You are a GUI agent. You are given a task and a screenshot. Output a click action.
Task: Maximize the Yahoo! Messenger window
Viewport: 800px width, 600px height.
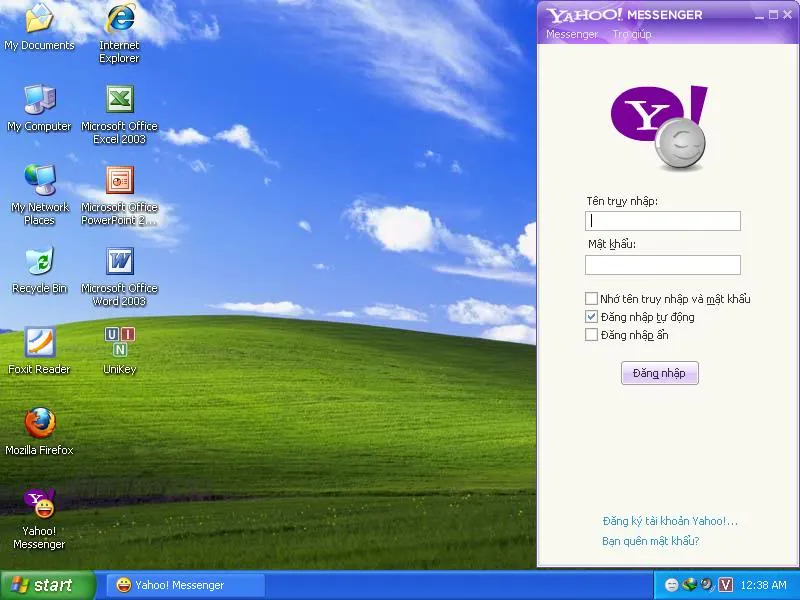click(x=774, y=15)
